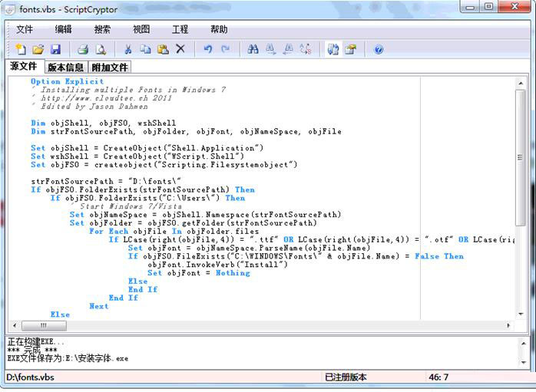
Task: Click the 'Next' keyword line in code
Action: (x=99, y=306)
